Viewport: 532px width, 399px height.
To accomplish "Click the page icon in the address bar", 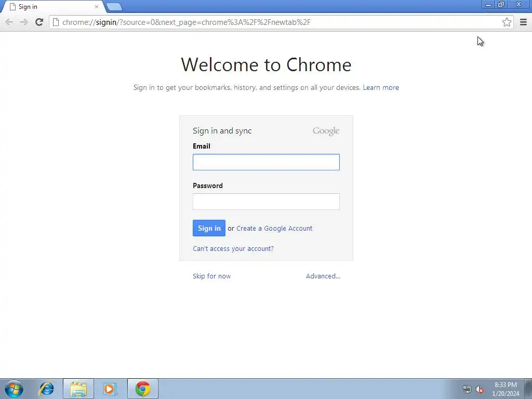I will [x=56, y=22].
